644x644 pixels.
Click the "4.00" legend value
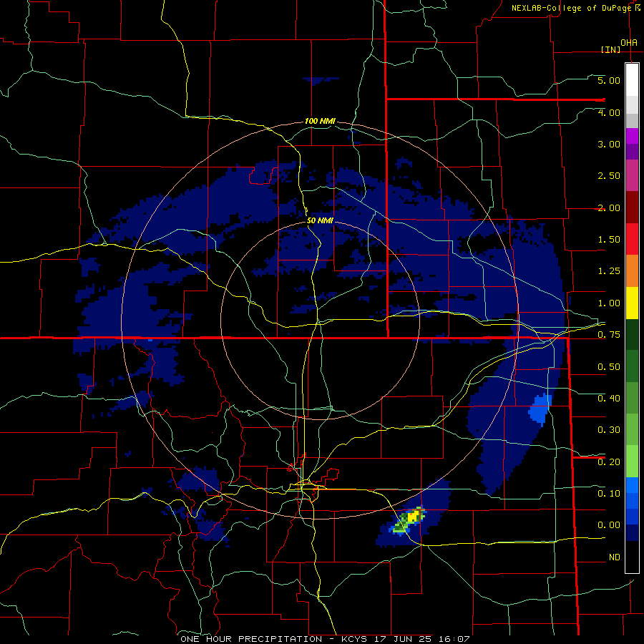pyautogui.click(x=609, y=112)
